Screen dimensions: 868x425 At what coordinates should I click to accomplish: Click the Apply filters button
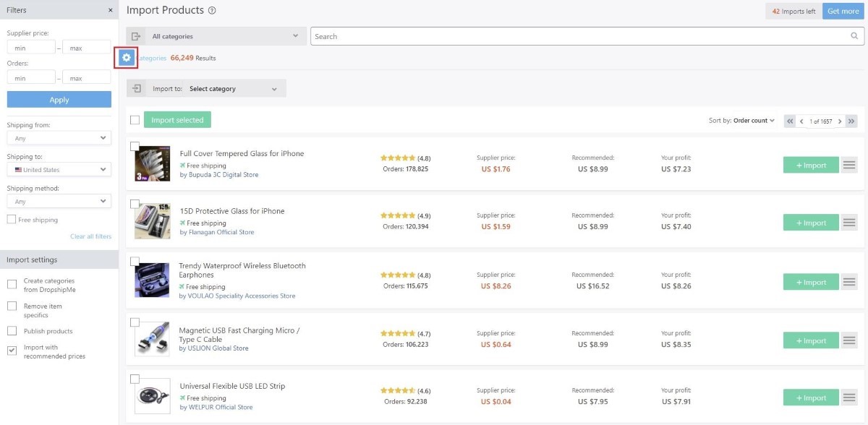coord(59,100)
